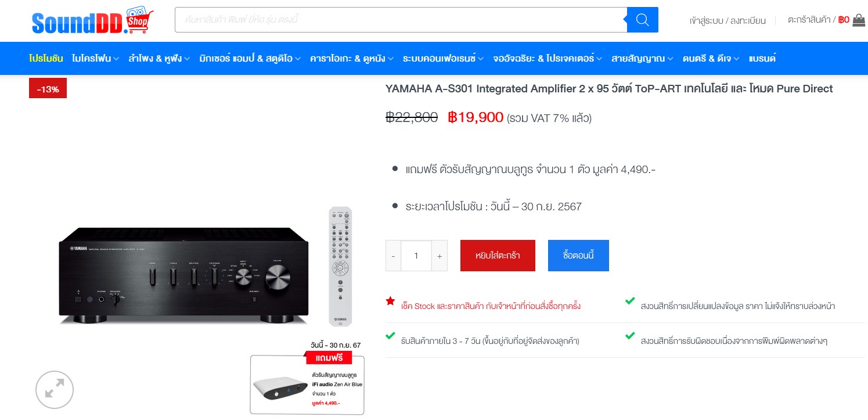This screenshot has width=868, height=420.
Task: Click the search magnifier icon button
Action: (x=642, y=20)
